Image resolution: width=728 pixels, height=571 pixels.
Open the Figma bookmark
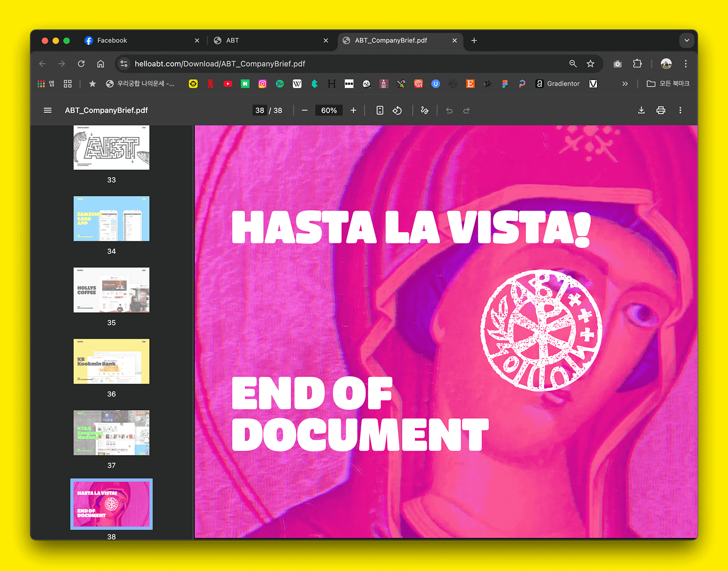(505, 84)
